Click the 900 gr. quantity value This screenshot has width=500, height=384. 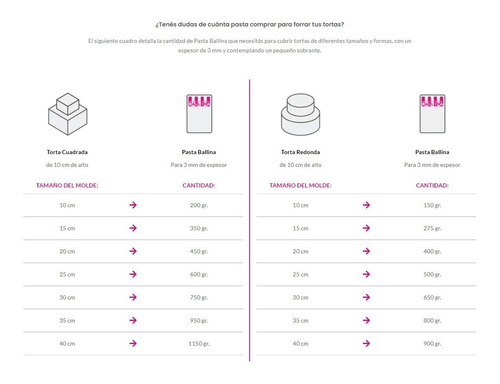tap(432, 344)
